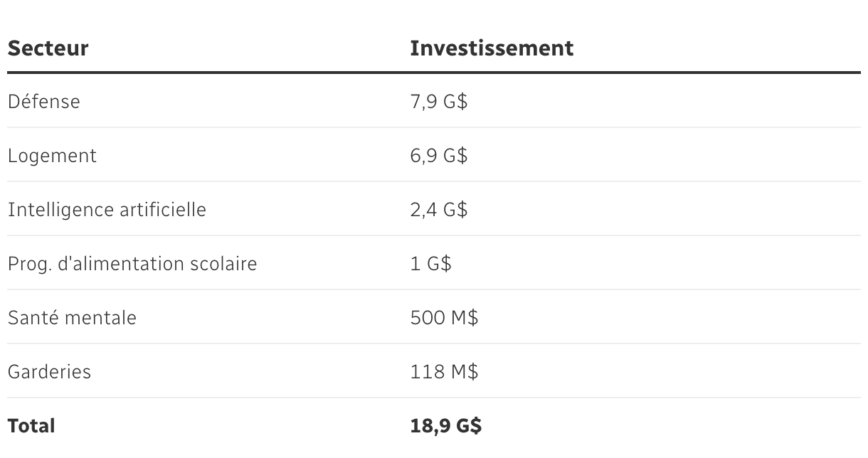The image size is (868, 458).
Task: Select the 2,4 G$ amount
Action: click(439, 210)
